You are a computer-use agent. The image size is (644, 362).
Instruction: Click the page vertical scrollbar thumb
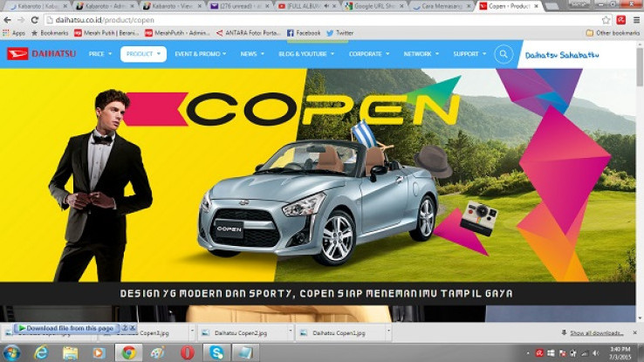[x=640, y=65]
